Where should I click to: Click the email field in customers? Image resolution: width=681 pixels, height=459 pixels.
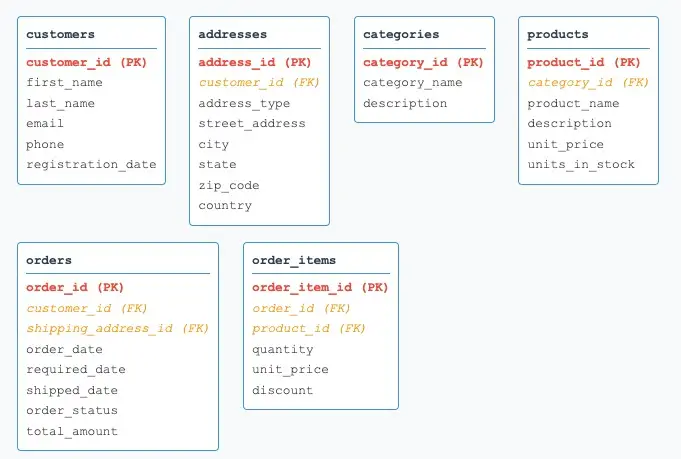45,123
